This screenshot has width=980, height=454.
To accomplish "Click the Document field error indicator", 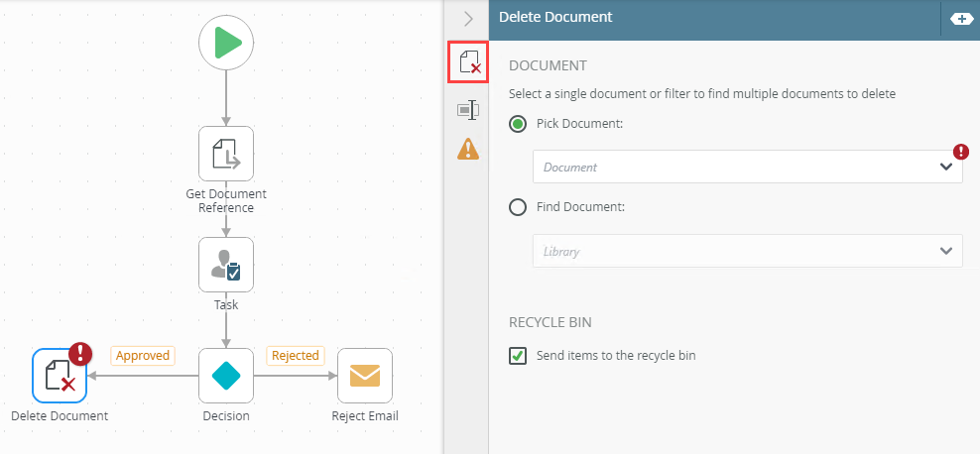I will click(x=960, y=152).
